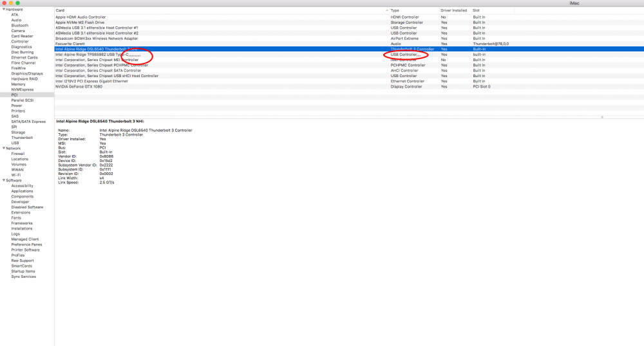This screenshot has width=644, height=346.
Task: Select Fibre Channel in the sidebar
Action: (23, 63)
